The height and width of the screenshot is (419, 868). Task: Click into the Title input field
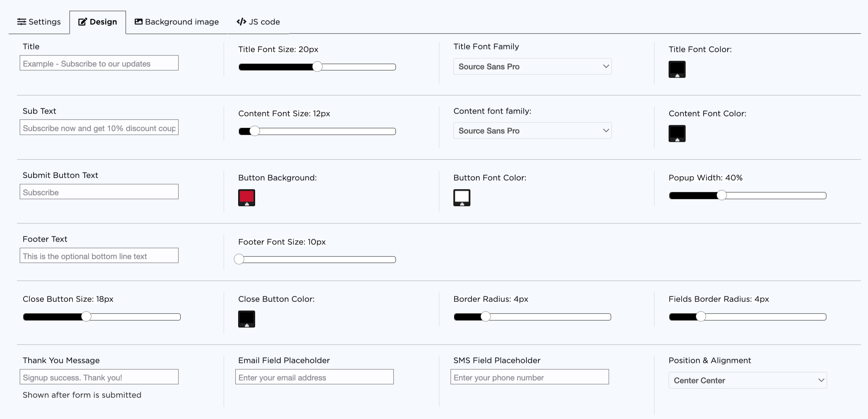(x=99, y=63)
